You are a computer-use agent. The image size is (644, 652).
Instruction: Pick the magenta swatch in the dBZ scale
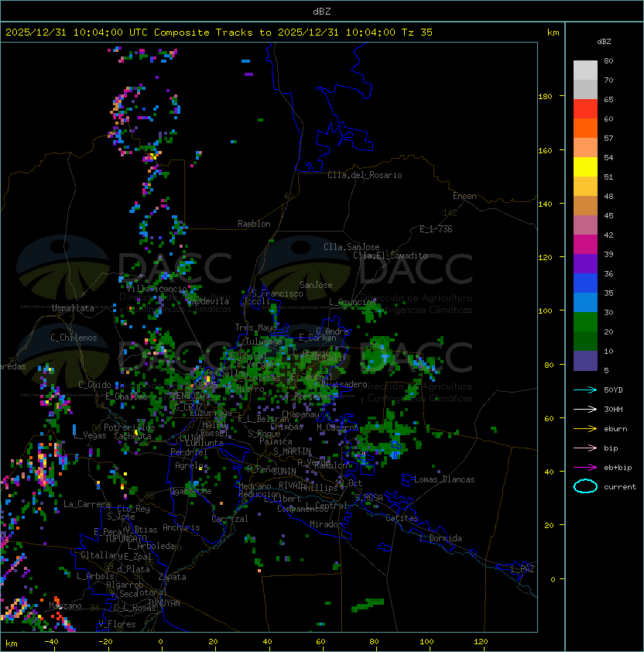click(x=585, y=244)
